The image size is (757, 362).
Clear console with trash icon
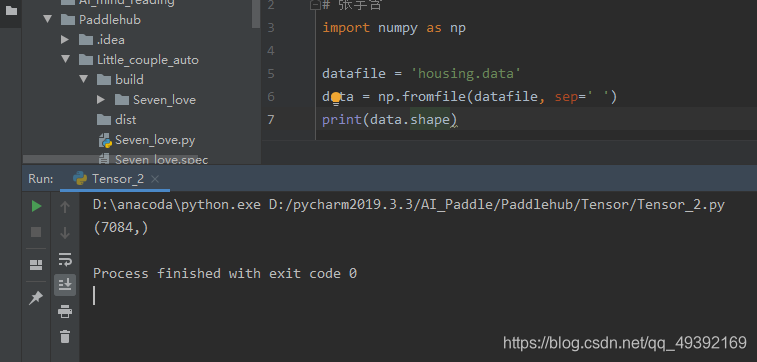pos(65,336)
